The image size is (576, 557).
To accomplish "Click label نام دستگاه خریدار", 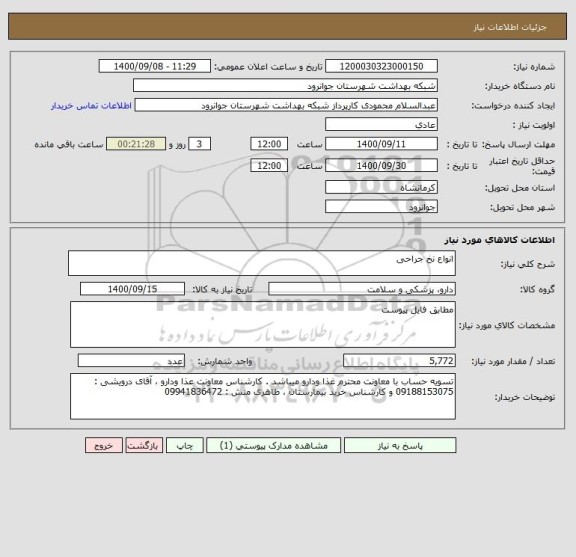I will pos(520,86).
